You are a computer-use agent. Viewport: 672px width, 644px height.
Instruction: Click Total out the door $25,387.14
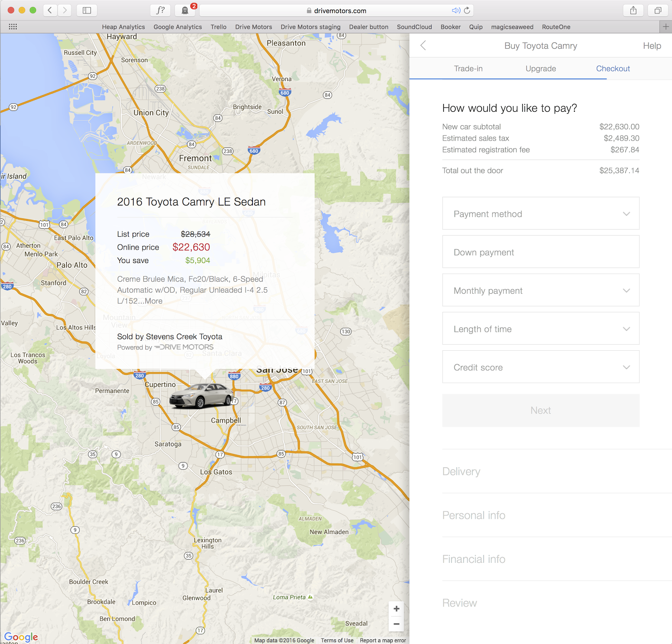[541, 171]
